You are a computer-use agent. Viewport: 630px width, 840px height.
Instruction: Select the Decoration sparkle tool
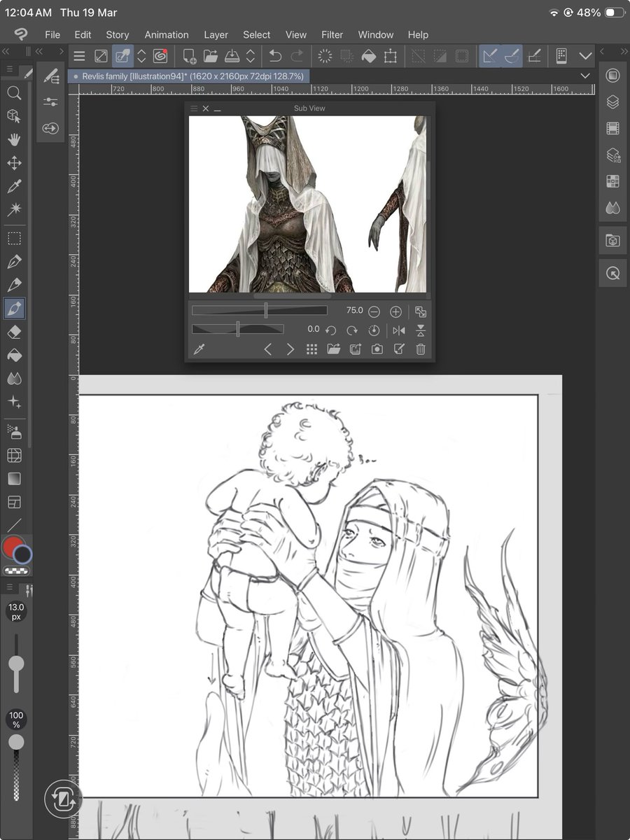pyautogui.click(x=13, y=402)
